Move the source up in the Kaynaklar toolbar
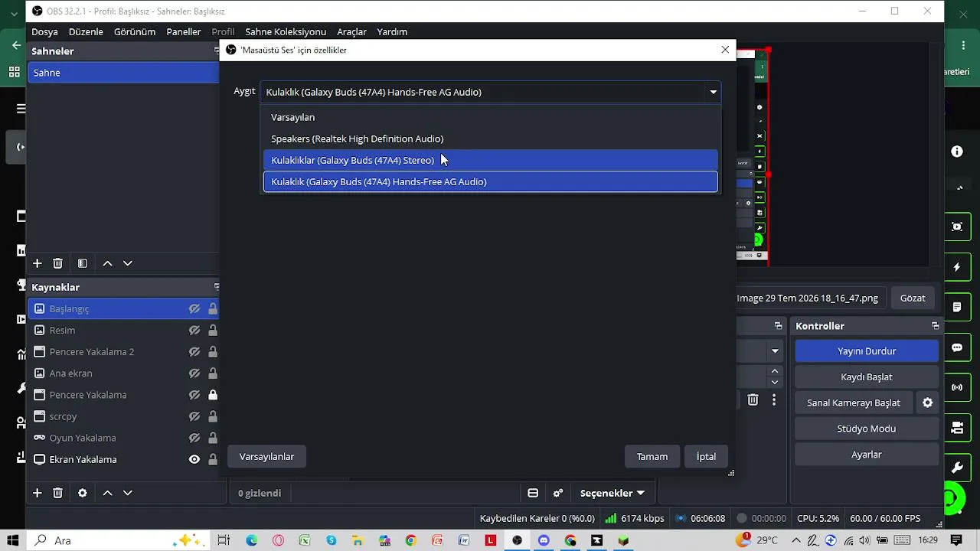The height and width of the screenshot is (551, 980). coord(107,493)
